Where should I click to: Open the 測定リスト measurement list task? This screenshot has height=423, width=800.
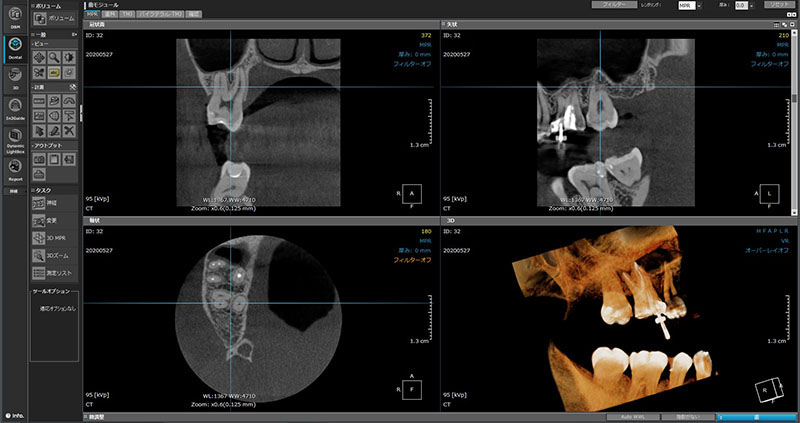[x=54, y=273]
